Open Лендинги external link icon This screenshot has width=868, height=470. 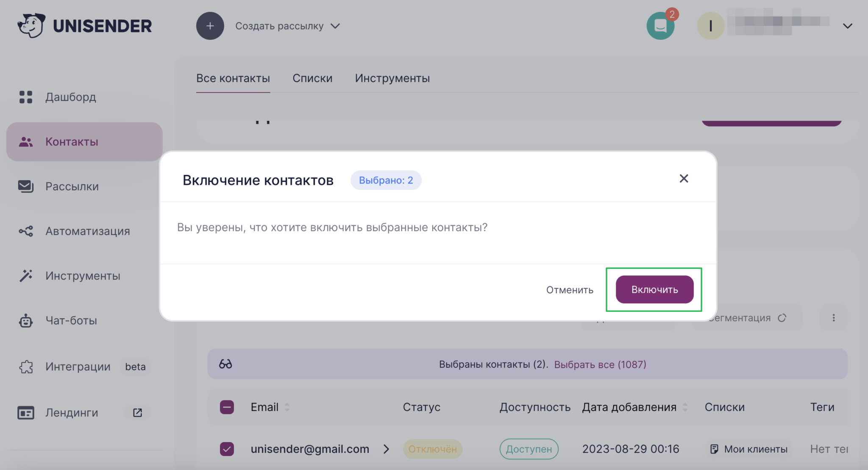point(137,412)
